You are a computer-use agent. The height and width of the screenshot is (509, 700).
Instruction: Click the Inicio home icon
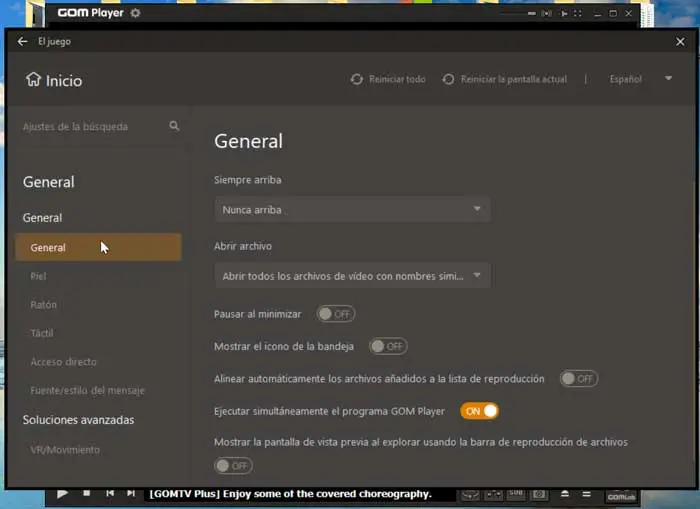[33, 79]
